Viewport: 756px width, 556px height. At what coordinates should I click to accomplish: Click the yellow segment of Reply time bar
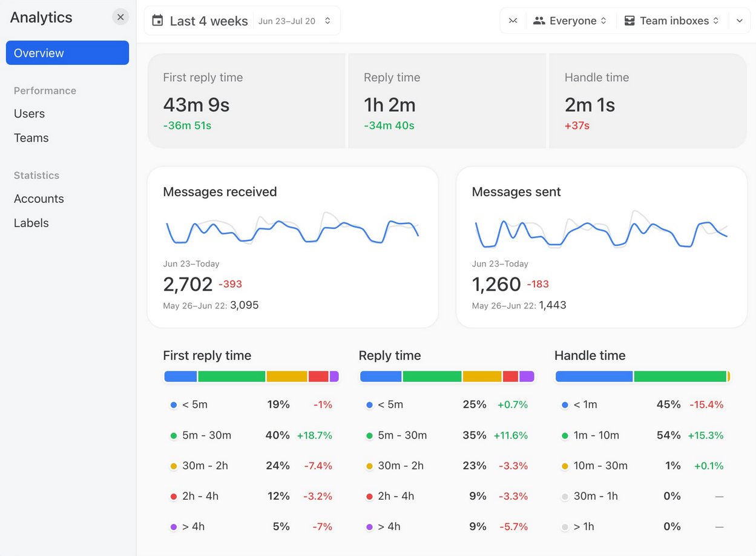tap(482, 377)
